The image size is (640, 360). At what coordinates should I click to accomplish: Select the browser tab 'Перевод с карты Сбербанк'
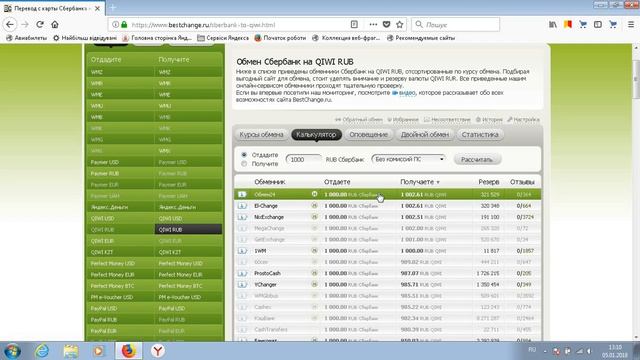tap(52, 8)
